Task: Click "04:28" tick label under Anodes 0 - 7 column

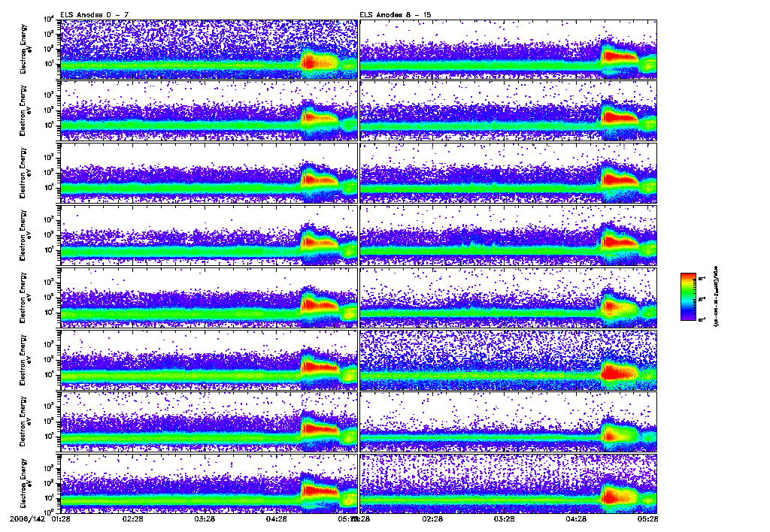Action: [x=277, y=518]
